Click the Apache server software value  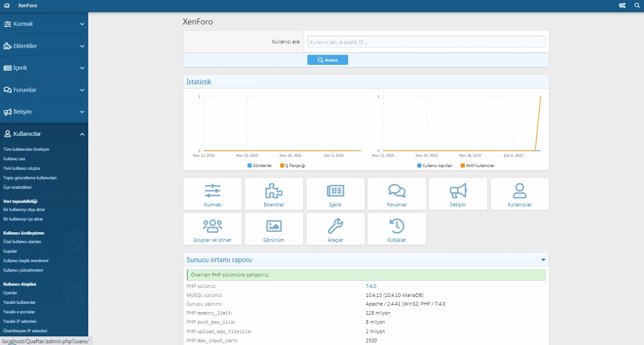coord(405,304)
